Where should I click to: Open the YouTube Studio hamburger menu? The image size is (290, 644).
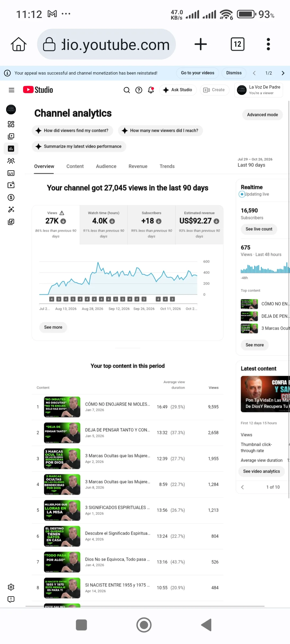(11, 90)
